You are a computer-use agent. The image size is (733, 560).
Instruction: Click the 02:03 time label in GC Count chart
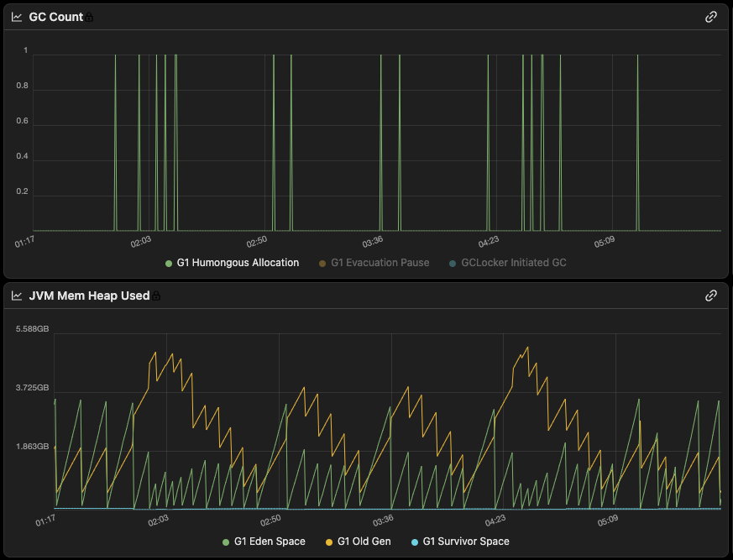[x=141, y=242]
